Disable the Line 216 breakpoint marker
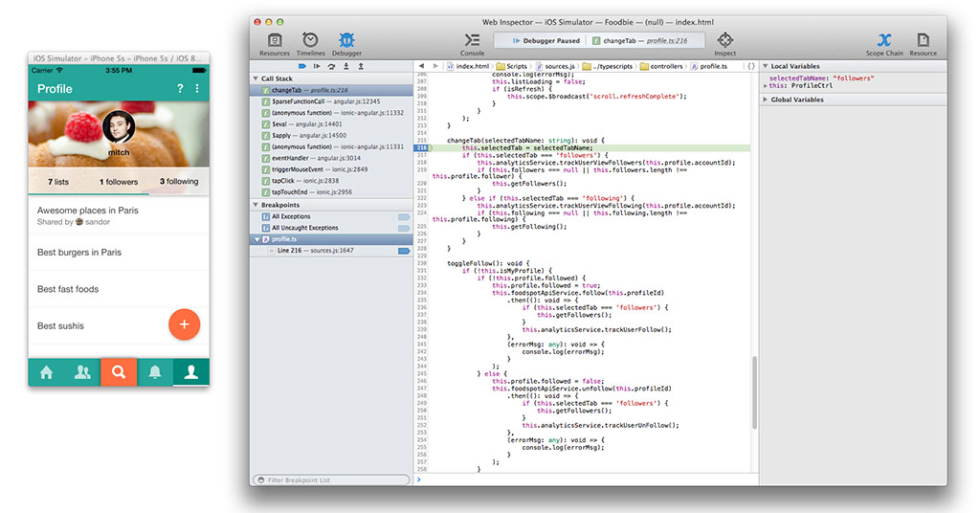980x513 pixels. (403, 251)
